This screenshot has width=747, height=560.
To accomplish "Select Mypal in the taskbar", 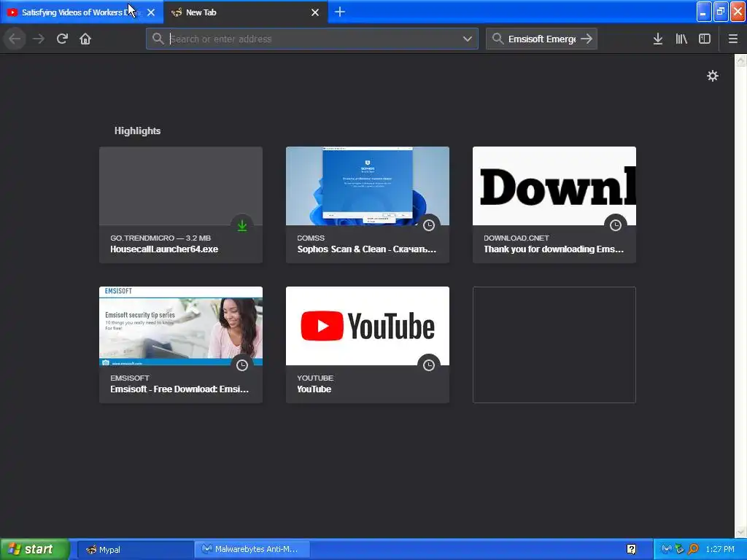I will coord(135,550).
